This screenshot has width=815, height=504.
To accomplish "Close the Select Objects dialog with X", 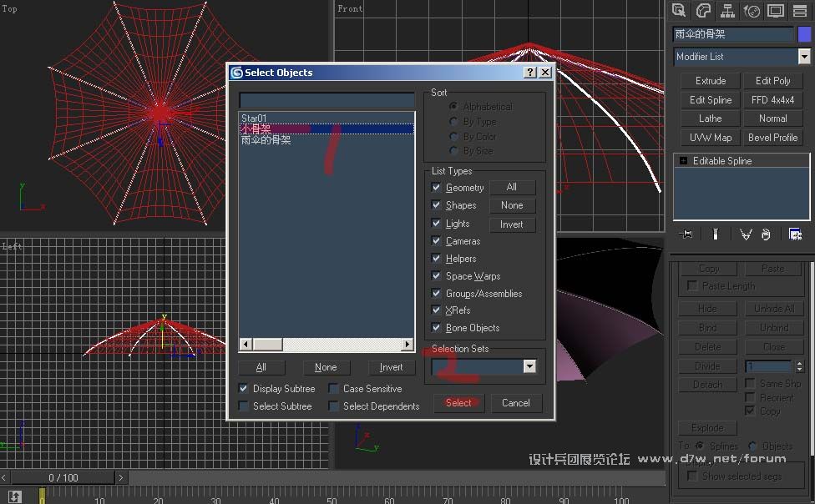I will pos(544,73).
